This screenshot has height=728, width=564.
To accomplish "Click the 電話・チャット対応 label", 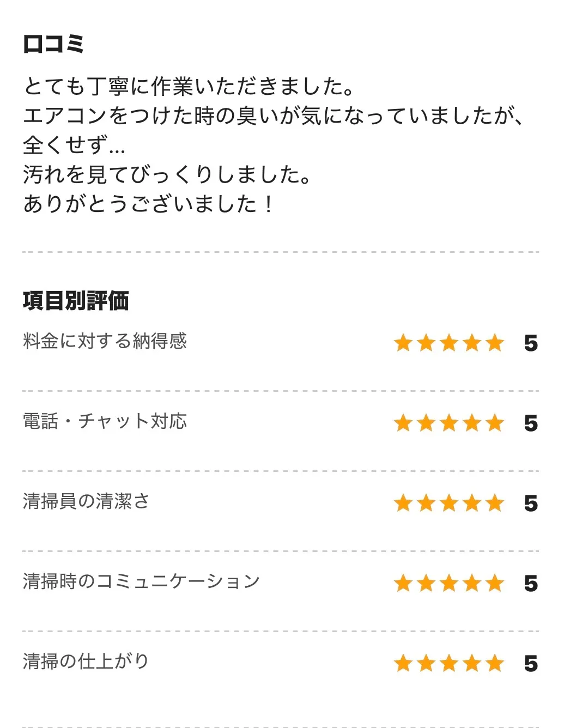I will point(105,421).
